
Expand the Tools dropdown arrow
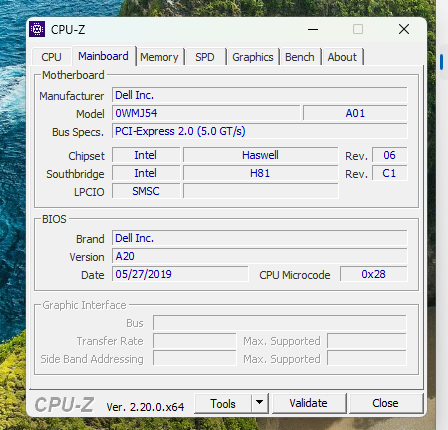tap(260, 403)
